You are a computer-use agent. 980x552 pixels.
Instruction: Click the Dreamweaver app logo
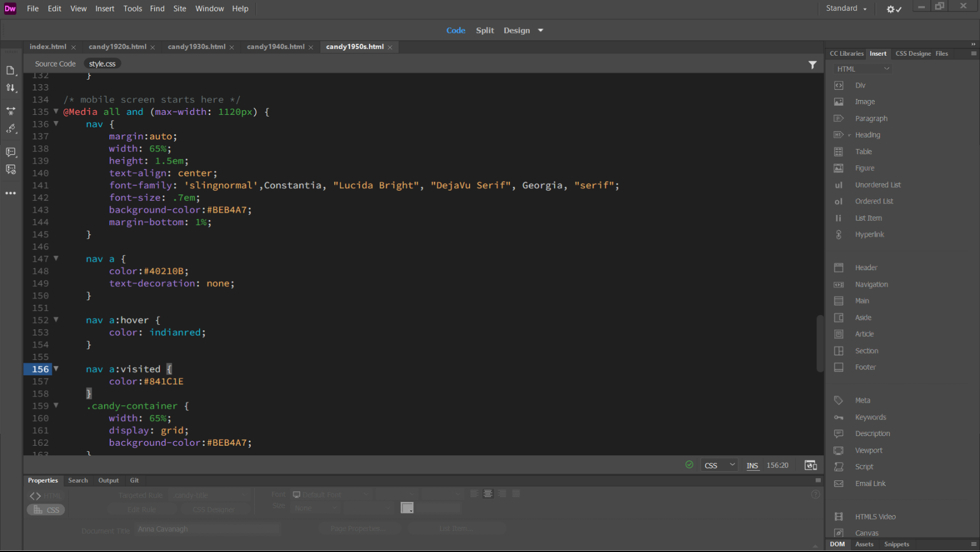pos(10,9)
